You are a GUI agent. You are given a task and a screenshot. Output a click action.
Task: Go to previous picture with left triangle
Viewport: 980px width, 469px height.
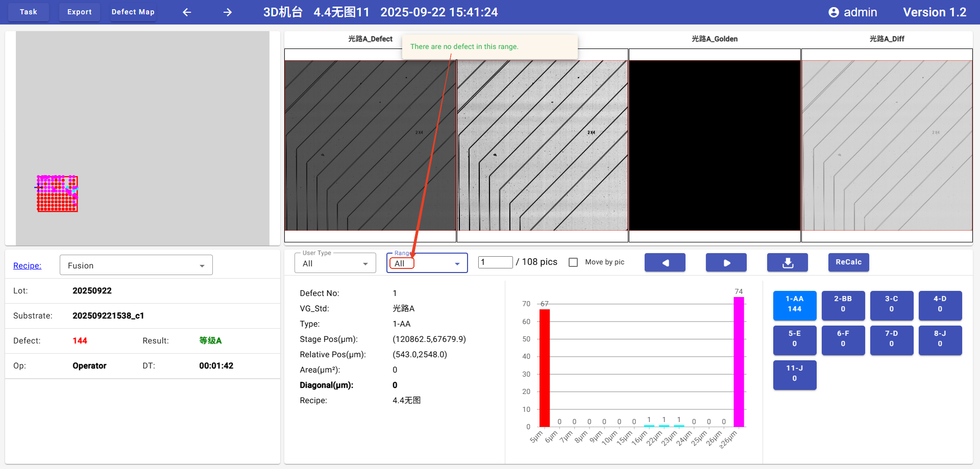(665, 262)
